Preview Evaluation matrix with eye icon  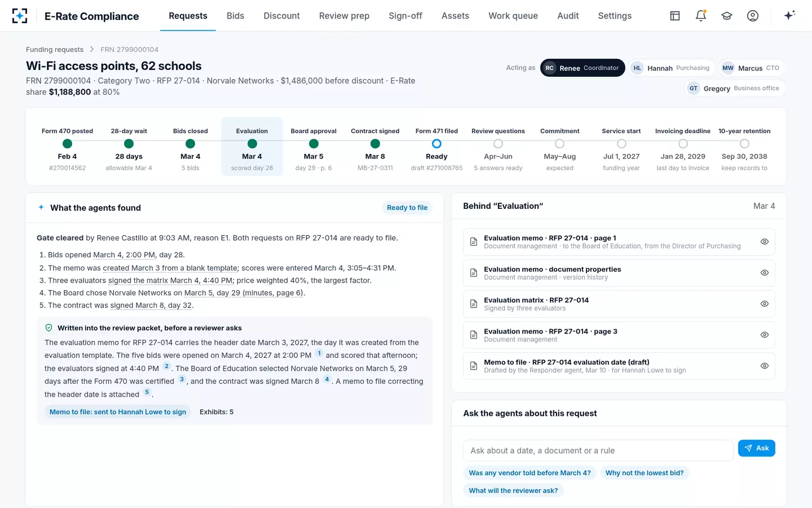pos(765,304)
